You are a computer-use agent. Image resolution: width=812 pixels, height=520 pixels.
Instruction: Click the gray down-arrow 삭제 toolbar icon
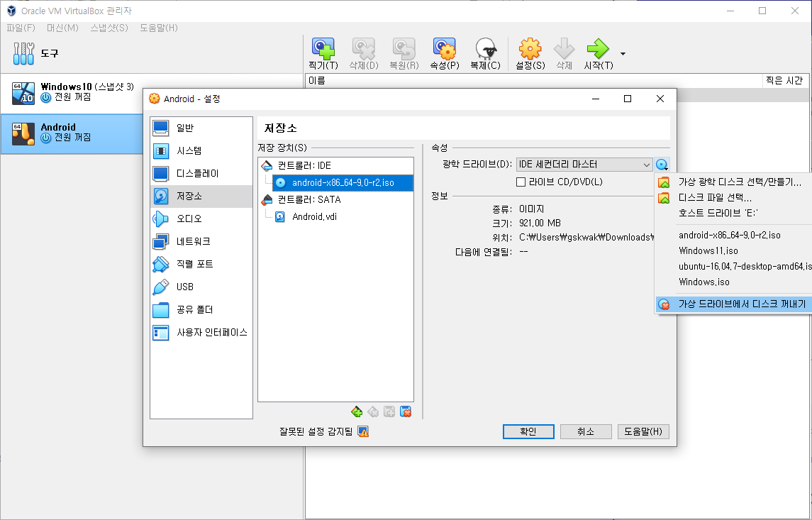pos(564,49)
